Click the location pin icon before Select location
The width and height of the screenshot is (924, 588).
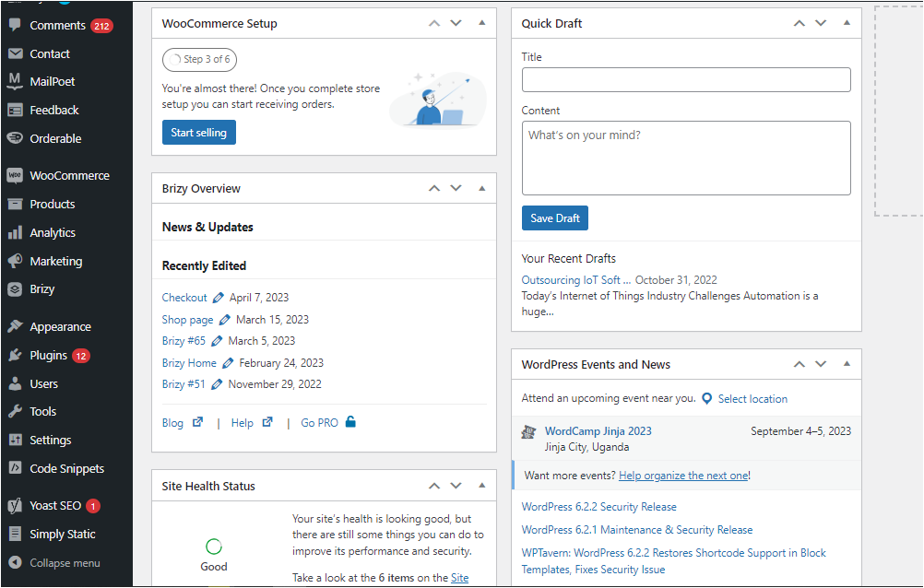(x=707, y=399)
